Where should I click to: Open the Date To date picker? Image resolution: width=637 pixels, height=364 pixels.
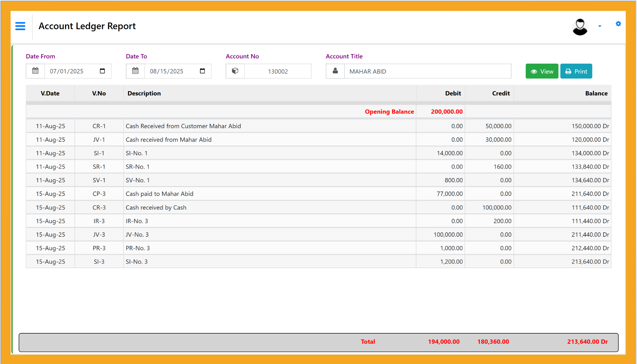click(202, 71)
